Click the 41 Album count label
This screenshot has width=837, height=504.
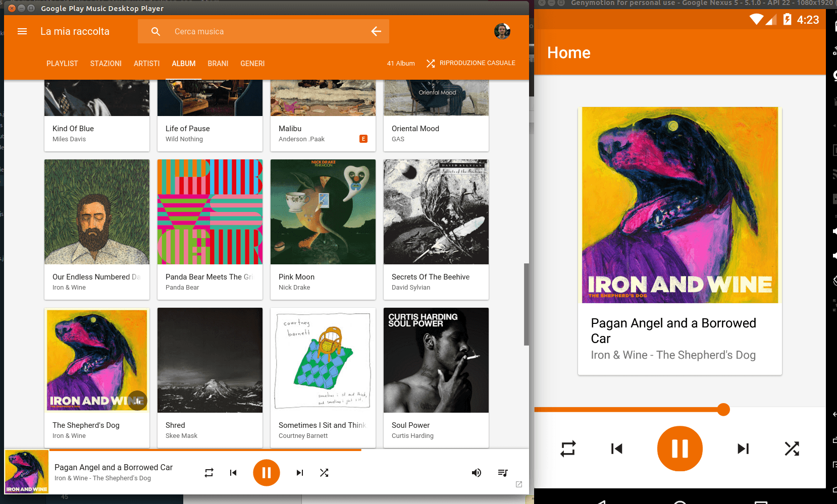click(401, 64)
